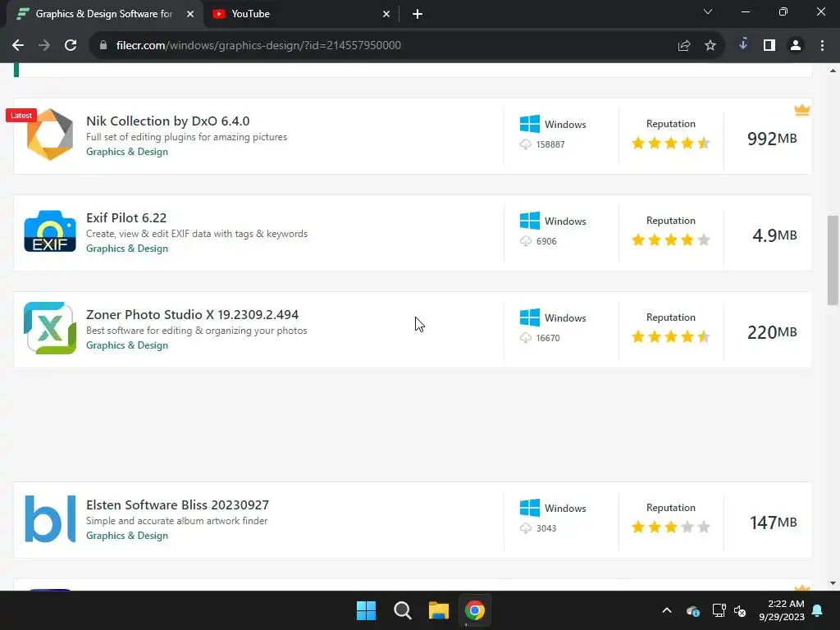Click the 992MB file size
840x630 pixels.
pos(772,139)
